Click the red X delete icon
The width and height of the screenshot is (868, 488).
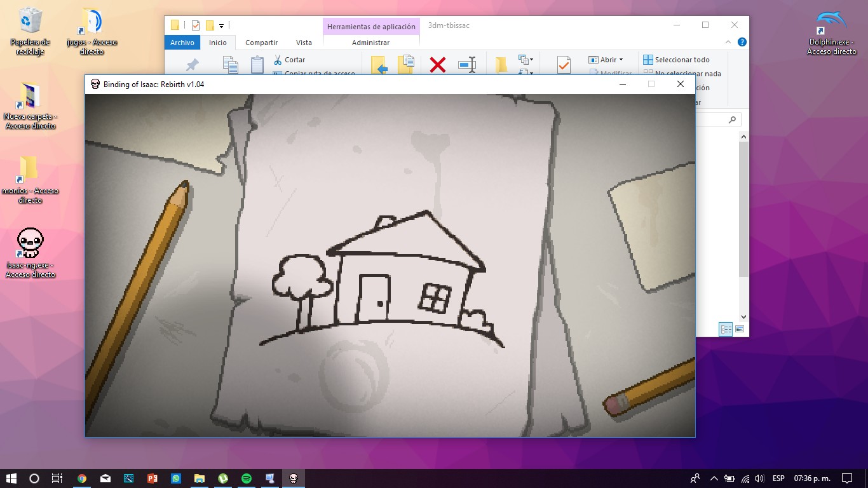point(437,64)
